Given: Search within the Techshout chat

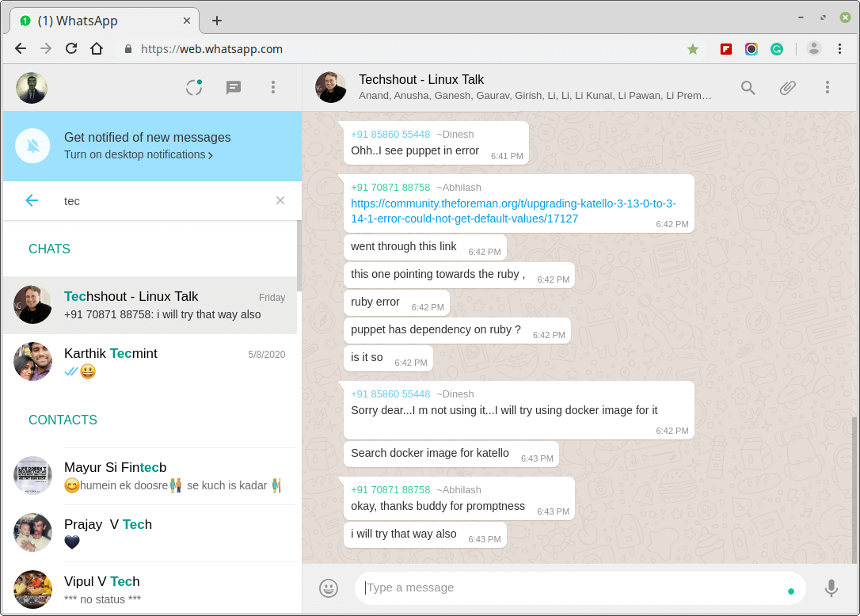Looking at the screenshot, I should point(748,87).
